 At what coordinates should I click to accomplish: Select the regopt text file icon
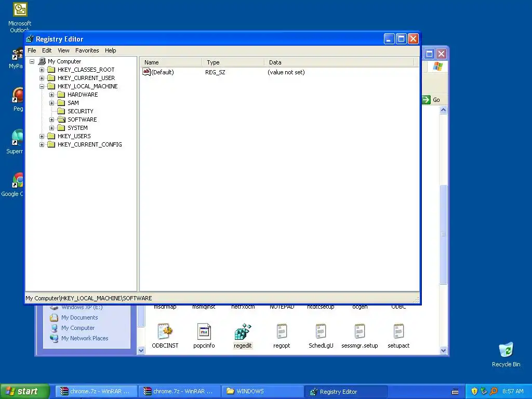282,331
